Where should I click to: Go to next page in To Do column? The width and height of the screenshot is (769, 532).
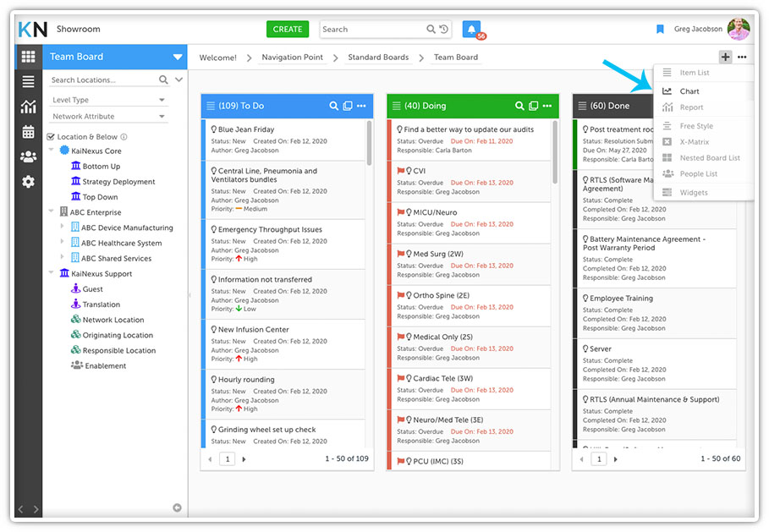click(244, 459)
